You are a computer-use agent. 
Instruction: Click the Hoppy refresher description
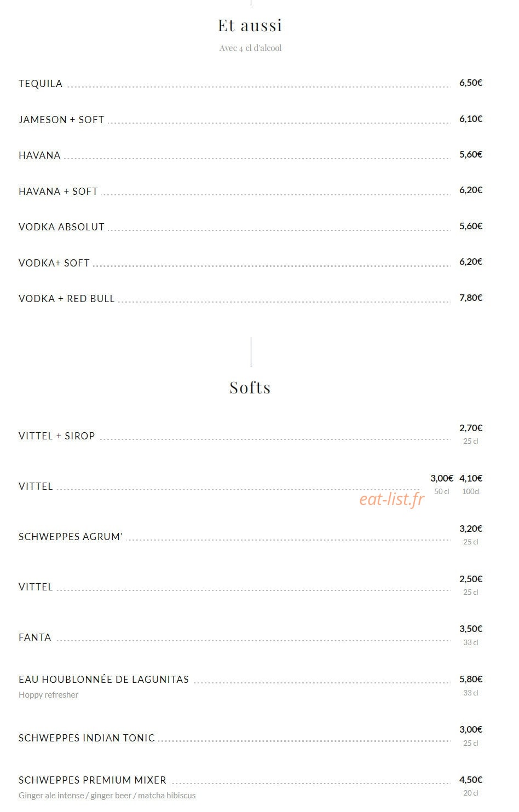pyautogui.click(x=49, y=695)
